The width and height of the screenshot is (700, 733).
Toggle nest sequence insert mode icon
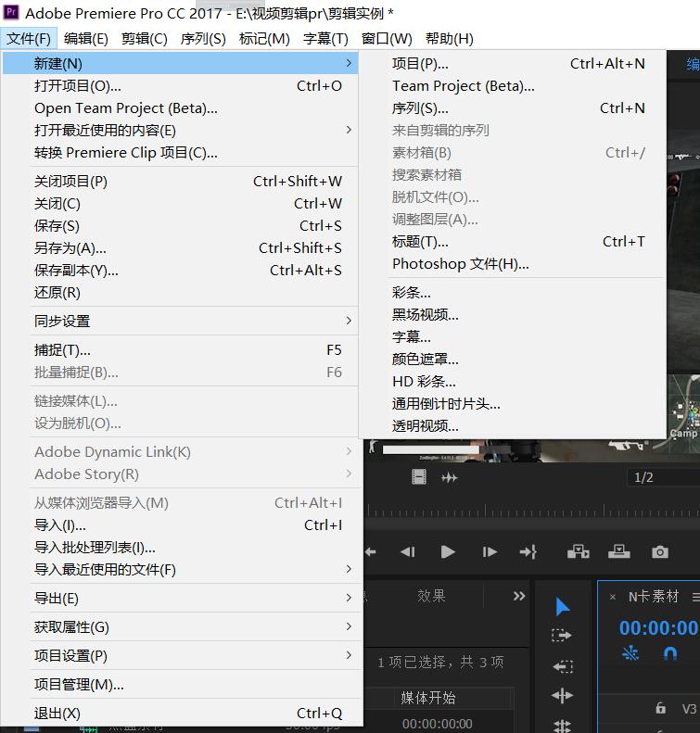pyautogui.click(x=630, y=654)
